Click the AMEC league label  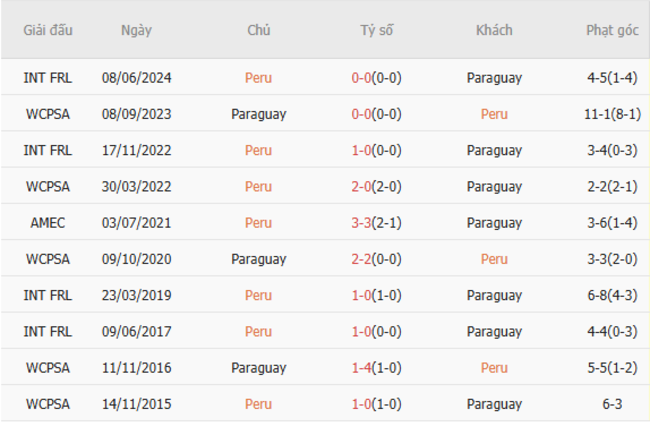48,223
